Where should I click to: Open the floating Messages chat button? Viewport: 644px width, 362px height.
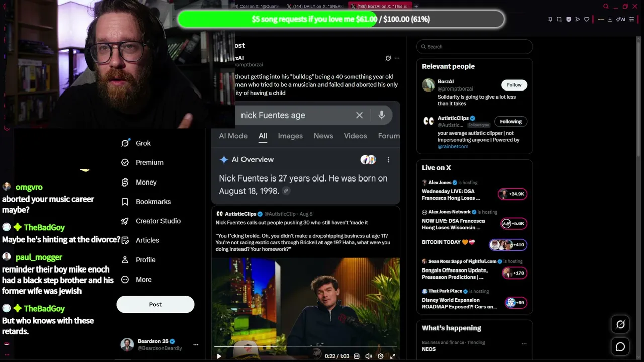[x=620, y=347]
